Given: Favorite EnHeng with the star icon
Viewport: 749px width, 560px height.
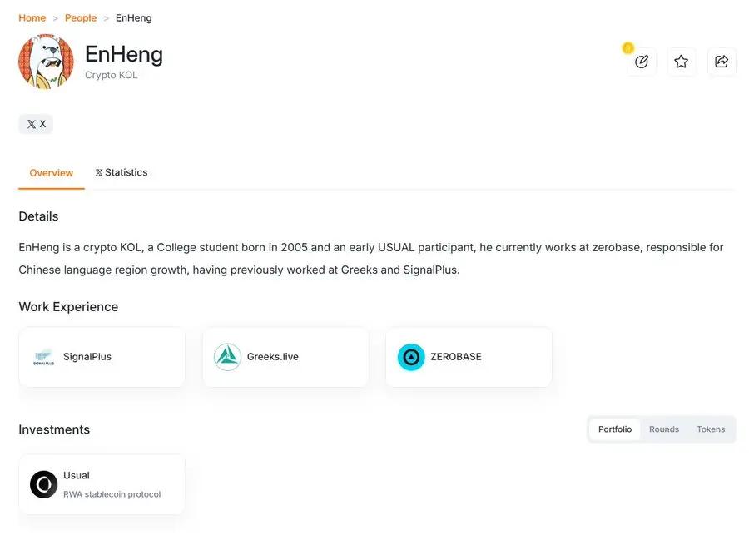Looking at the screenshot, I should point(682,62).
